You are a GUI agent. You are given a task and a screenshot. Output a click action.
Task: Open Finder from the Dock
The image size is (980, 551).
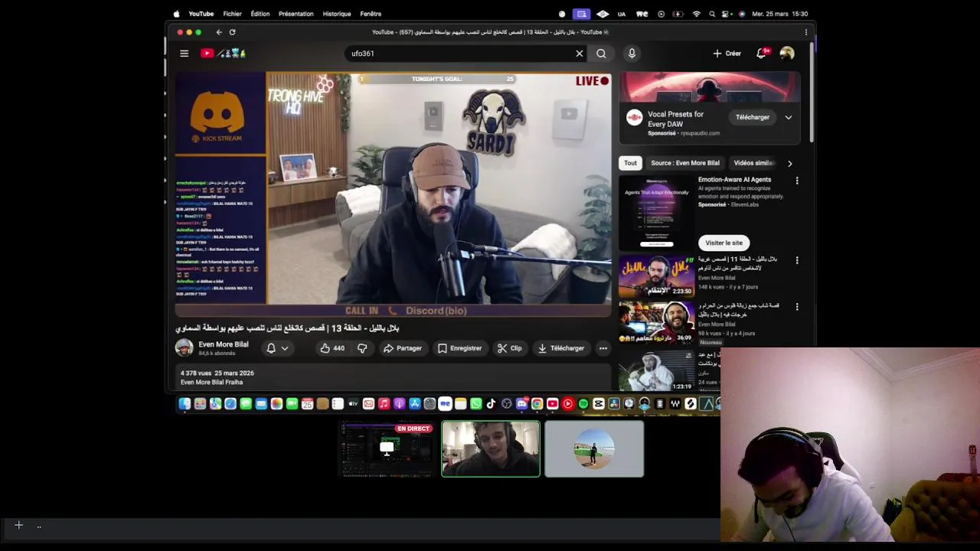184,403
